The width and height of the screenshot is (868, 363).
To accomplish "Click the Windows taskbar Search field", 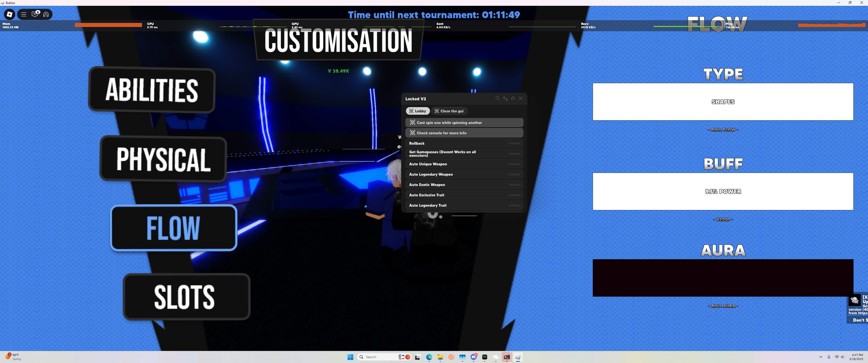I will click(x=377, y=357).
